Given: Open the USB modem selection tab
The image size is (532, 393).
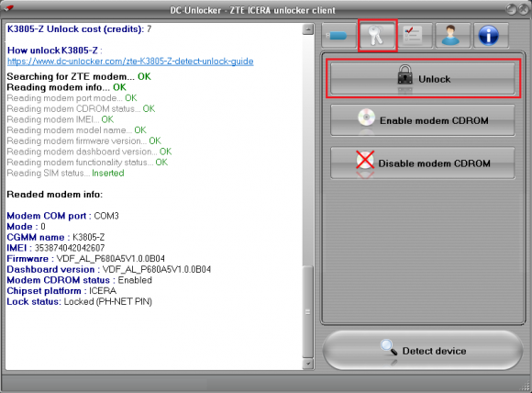Looking at the screenshot, I should (338, 35).
